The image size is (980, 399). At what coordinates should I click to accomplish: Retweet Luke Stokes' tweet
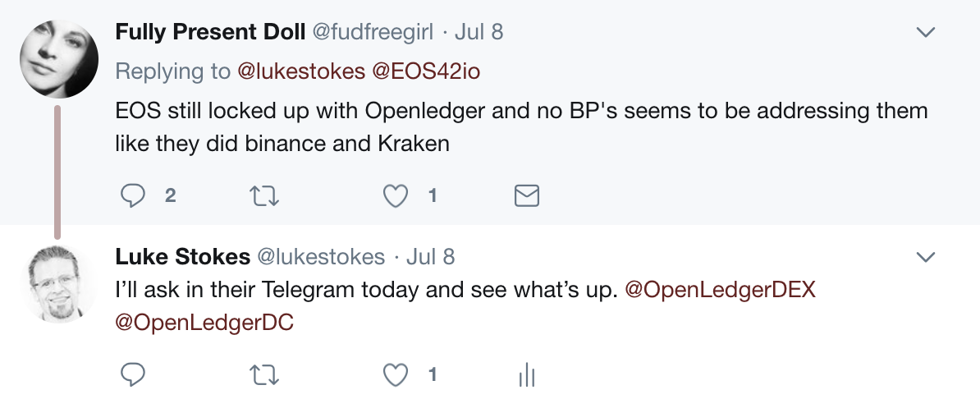(264, 374)
